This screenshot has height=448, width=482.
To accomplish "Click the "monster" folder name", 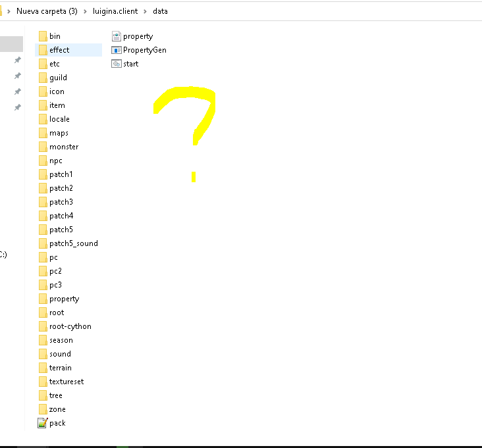I will click(64, 147).
